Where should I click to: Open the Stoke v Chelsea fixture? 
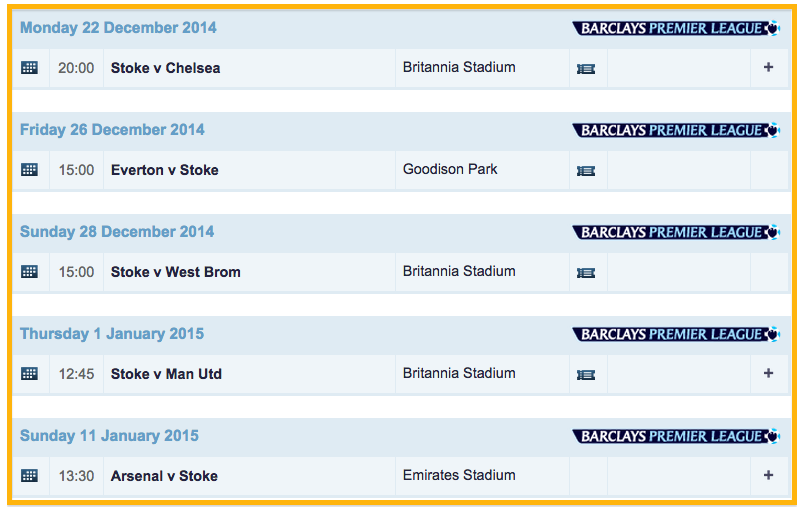point(165,68)
